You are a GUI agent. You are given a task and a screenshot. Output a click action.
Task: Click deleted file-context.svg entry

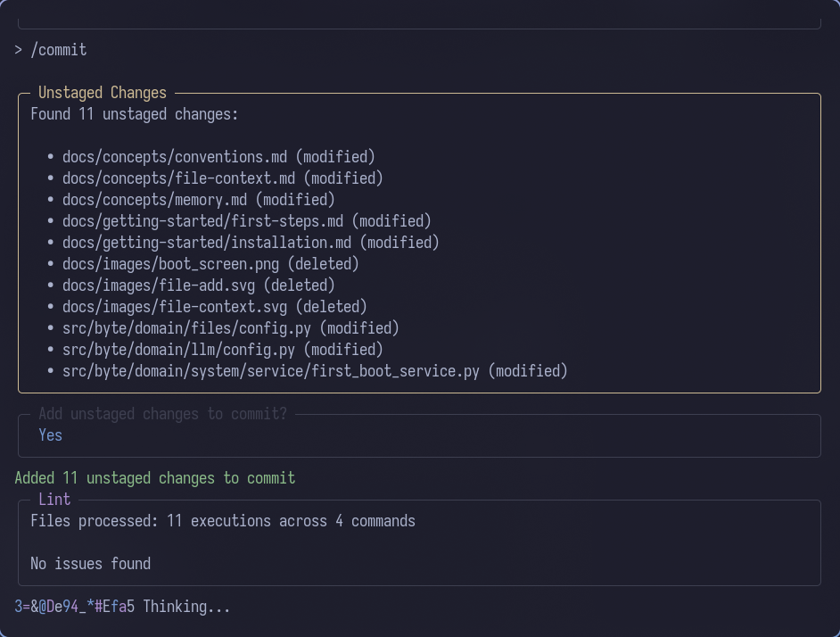coord(214,307)
